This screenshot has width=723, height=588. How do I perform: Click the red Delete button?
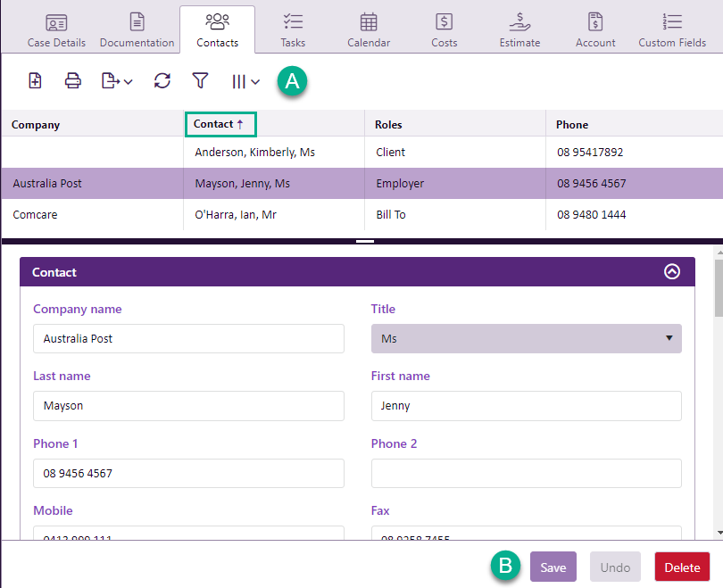click(682, 567)
